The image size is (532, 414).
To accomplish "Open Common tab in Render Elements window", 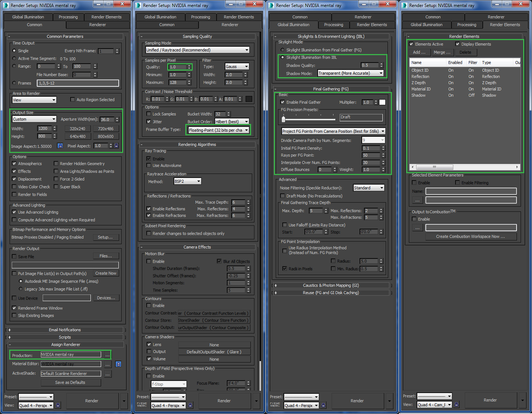I will pyautogui.click(x=433, y=17).
